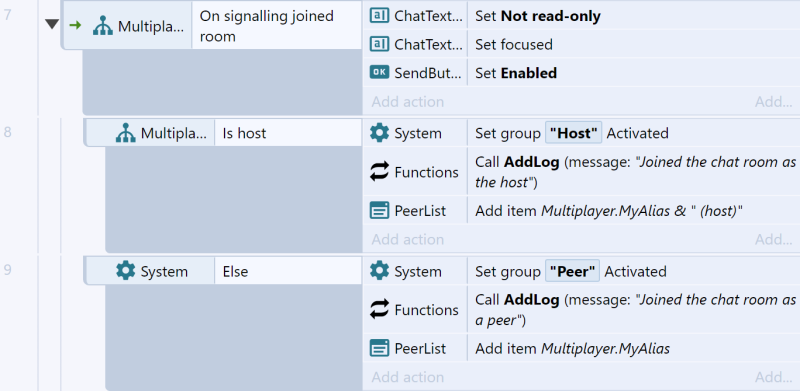Select the SendButton OK icon

click(x=379, y=73)
